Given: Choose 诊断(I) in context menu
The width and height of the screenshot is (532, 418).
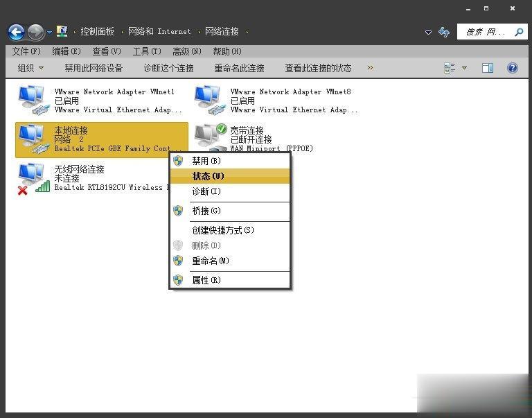Looking at the screenshot, I should pos(230,191).
